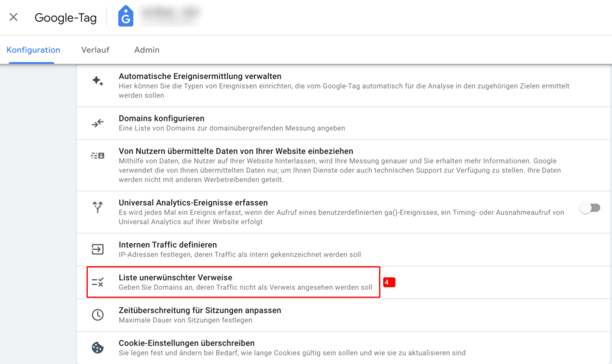
Task: Click the clock icon for session timeout
Action: pos(97,315)
